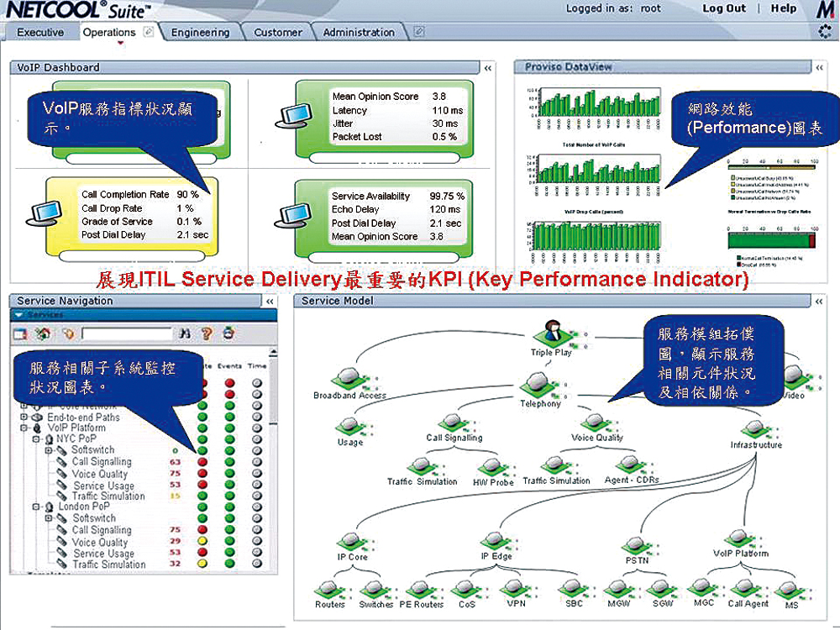The width and height of the screenshot is (840, 630).
Task: Select the HW Probe node
Action: 493,472
